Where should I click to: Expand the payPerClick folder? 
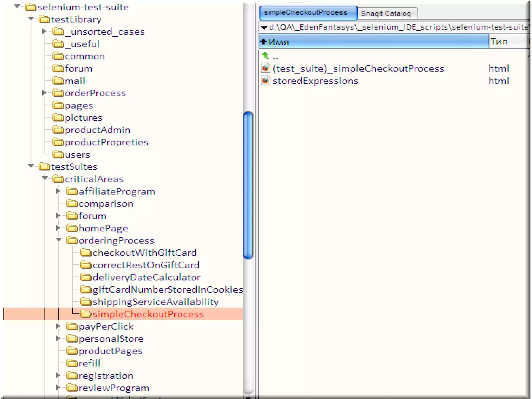click(x=58, y=326)
